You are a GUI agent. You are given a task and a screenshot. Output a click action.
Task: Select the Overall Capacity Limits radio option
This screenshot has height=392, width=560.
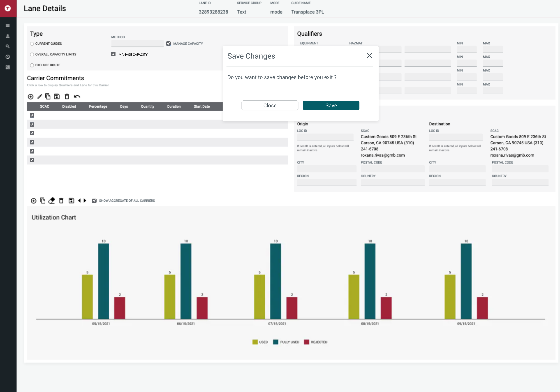tap(32, 55)
